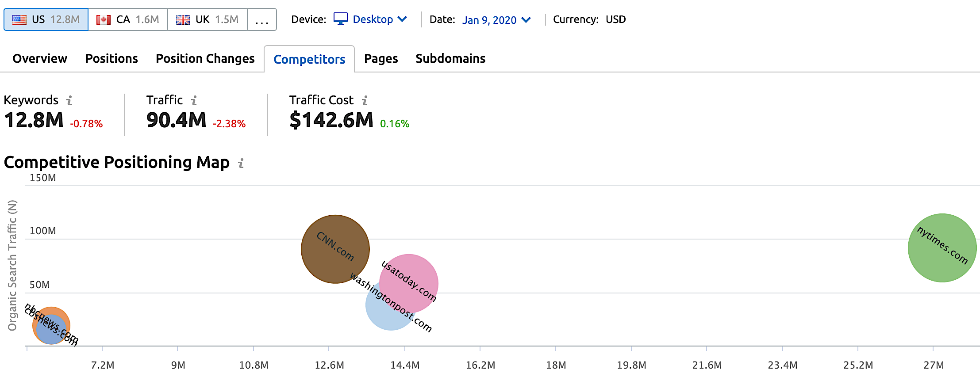The width and height of the screenshot is (980, 373).
Task: Select the Competitors tab
Action: (x=309, y=59)
